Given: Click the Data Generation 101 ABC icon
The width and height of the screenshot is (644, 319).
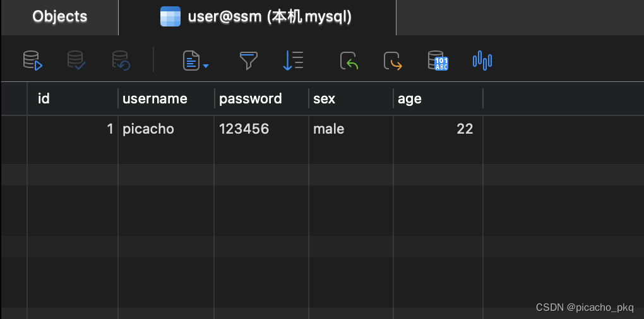Looking at the screenshot, I should [x=438, y=61].
